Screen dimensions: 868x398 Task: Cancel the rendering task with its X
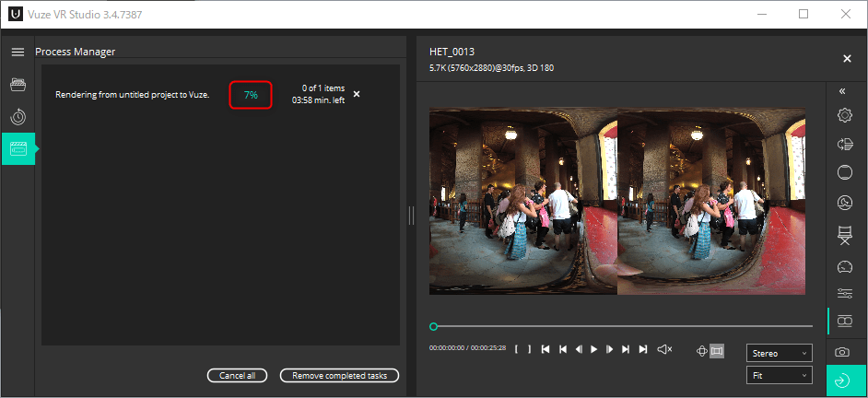click(357, 94)
